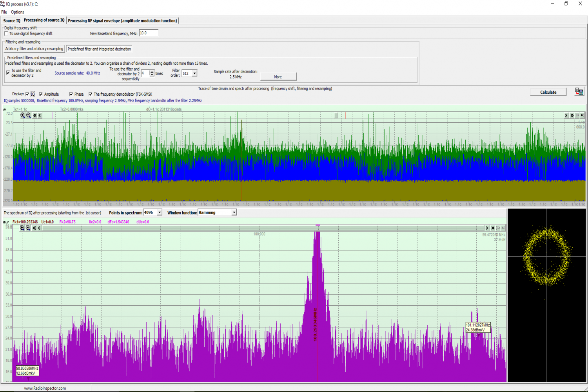Zoom out on the spectrum plot
The width and height of the screenshot is (588, 392).
(x=28, y=228)
